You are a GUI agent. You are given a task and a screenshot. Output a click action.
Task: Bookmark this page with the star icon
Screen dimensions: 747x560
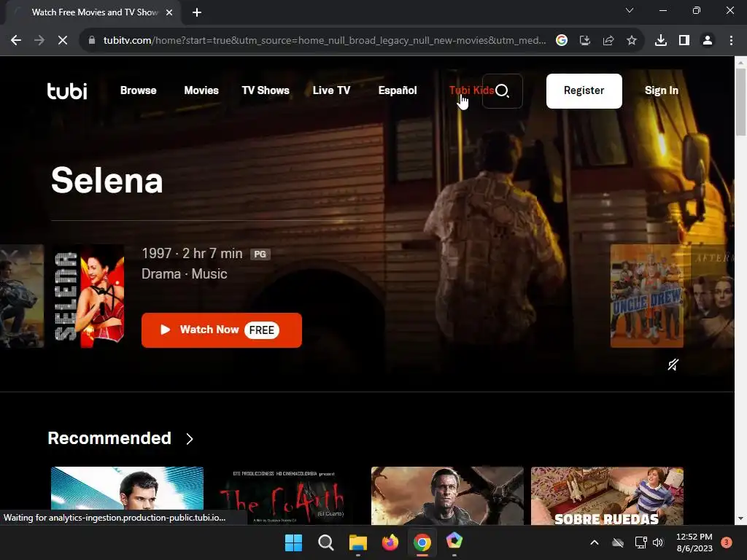632,41
